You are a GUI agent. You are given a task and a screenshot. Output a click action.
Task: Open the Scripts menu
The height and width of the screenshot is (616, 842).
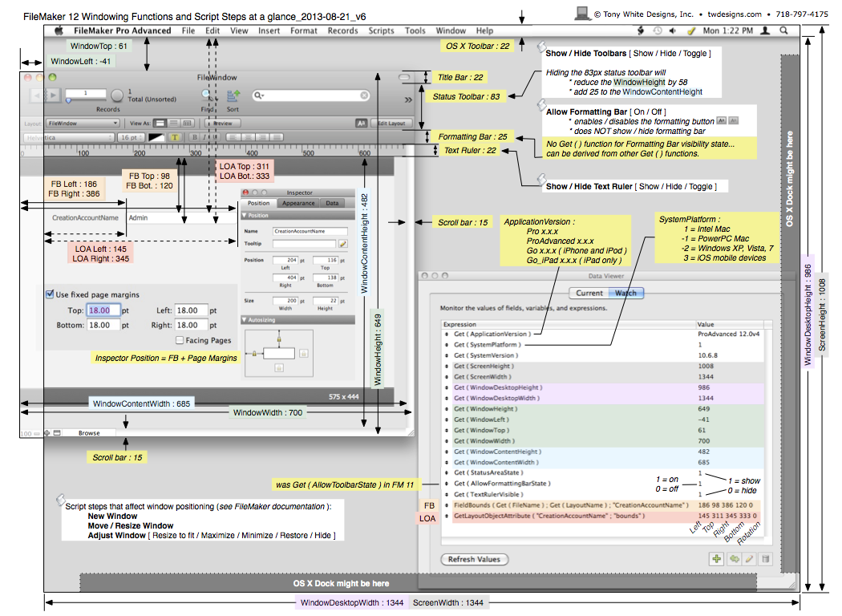click(381, 30)
